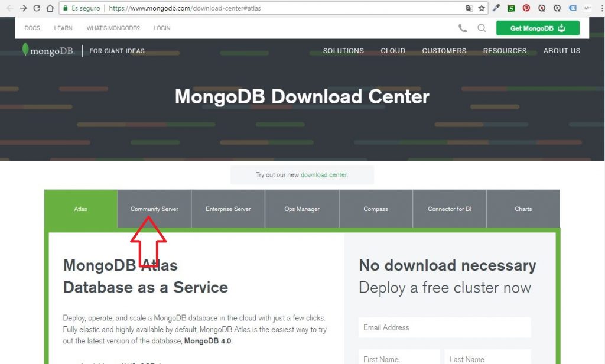Click the mongoDB leaf logo
The width and height of the screenshot is (605, 364).
tap(25, 50)
